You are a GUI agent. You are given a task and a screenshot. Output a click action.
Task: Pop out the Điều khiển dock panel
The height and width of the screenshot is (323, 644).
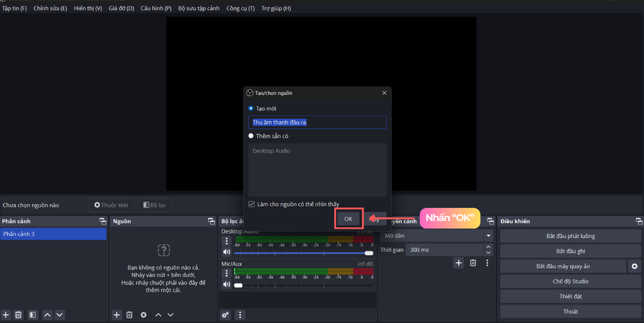pos(639,221)
